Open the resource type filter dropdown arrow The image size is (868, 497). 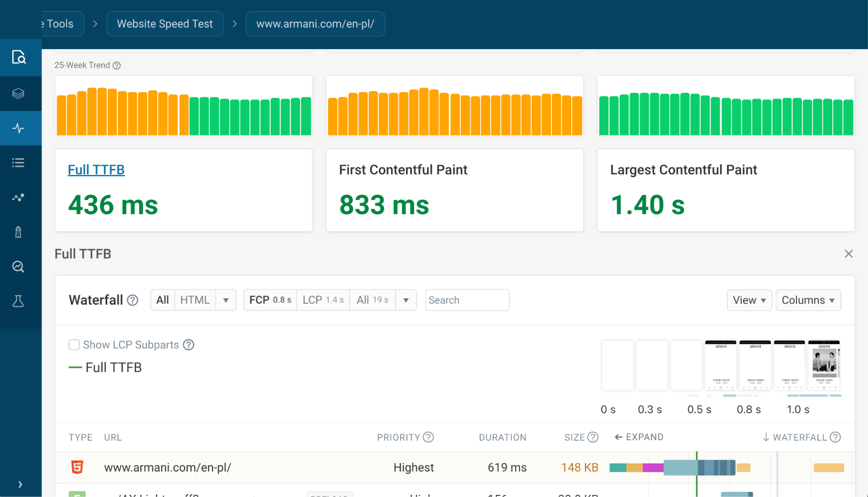(226, 300)
